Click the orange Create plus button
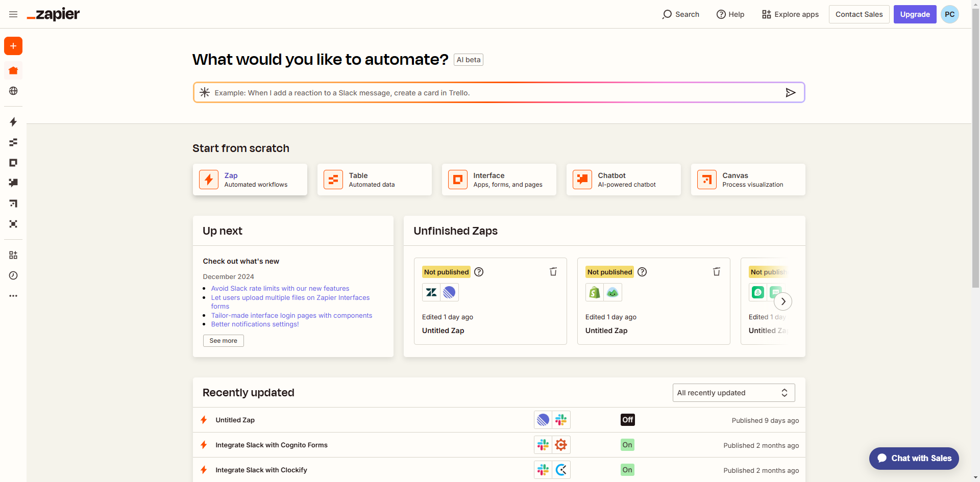Viewport: 980px width, 482px height. pyautogui.click(x=13, y=46)
